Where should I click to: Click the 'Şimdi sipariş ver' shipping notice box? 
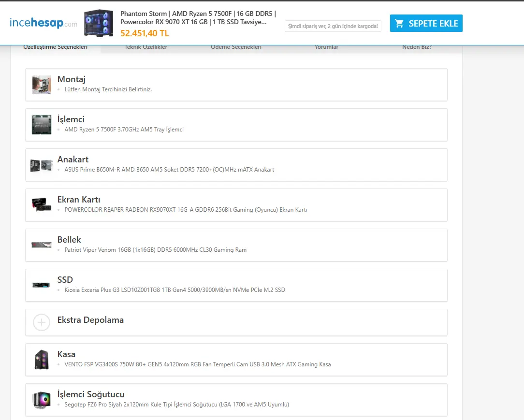(x=333, y=26)
